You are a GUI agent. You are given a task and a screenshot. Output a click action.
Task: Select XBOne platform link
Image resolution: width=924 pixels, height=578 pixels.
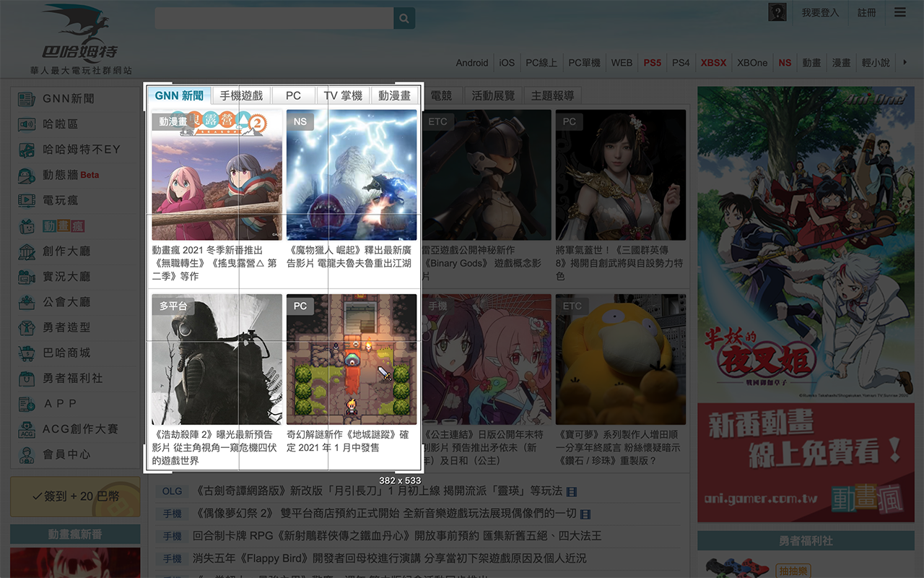point(752,63)
